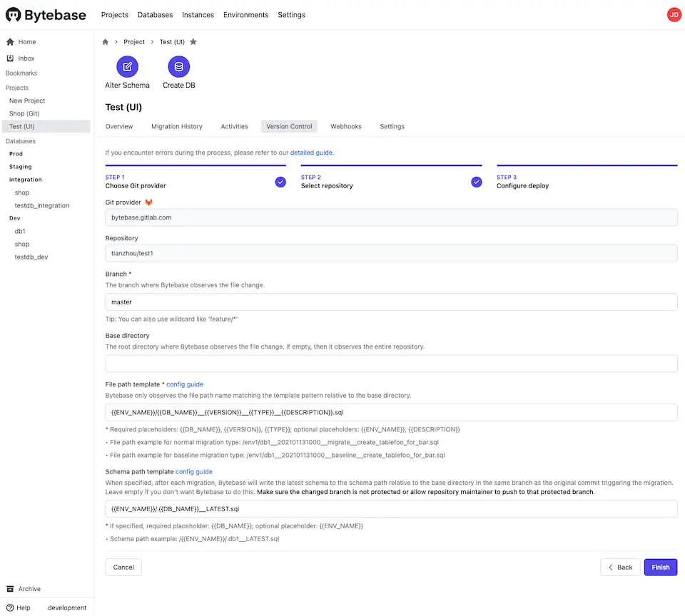Cancel the version control setup

point(123,568)
